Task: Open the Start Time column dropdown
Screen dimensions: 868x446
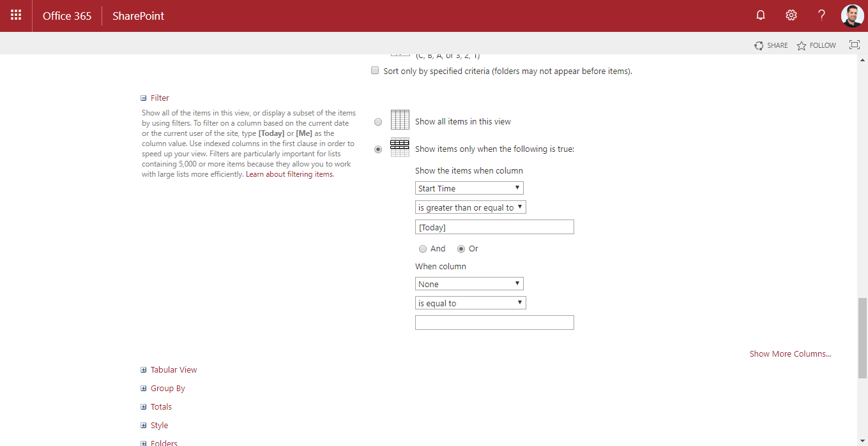Action: click(x=469, y=188)
